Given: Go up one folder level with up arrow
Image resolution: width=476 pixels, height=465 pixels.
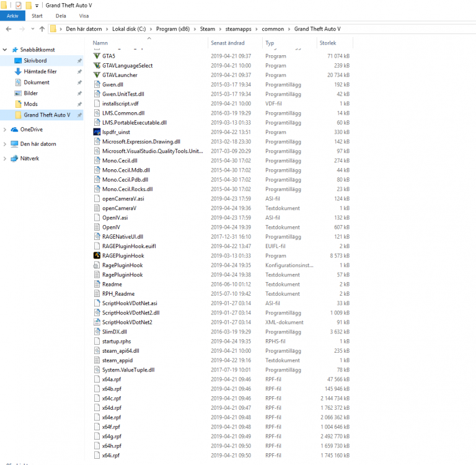Looking at the screenshot, I should pos(42,29).
